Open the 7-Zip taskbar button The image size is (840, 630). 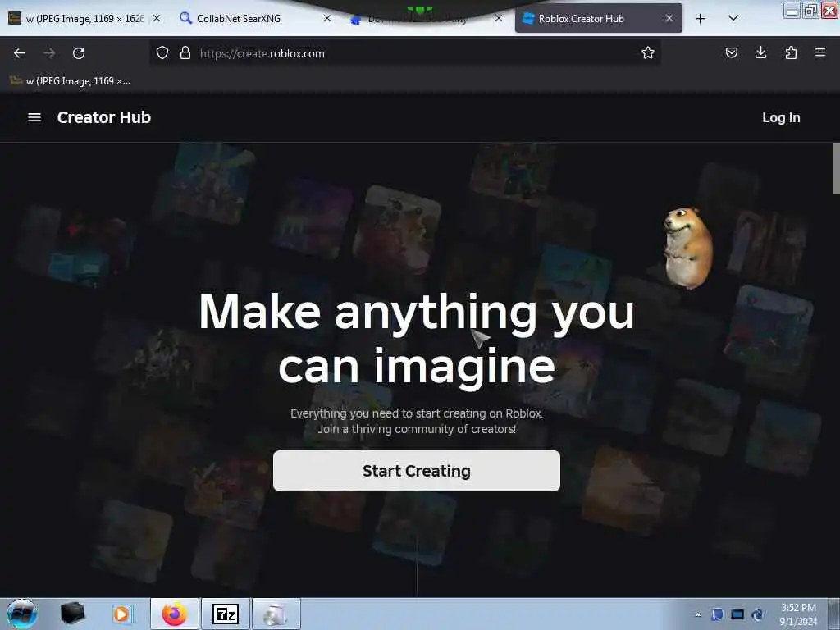(x=225, y=614)
